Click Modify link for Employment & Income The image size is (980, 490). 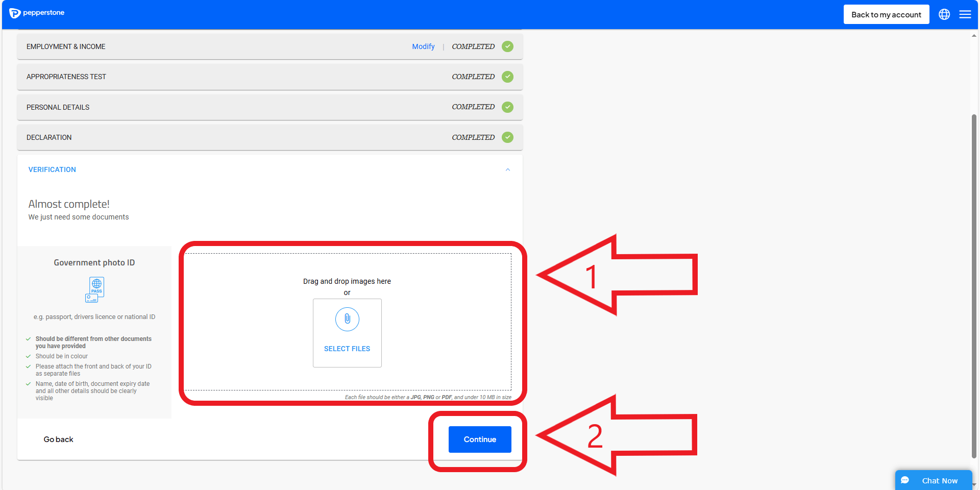(423, 46)
